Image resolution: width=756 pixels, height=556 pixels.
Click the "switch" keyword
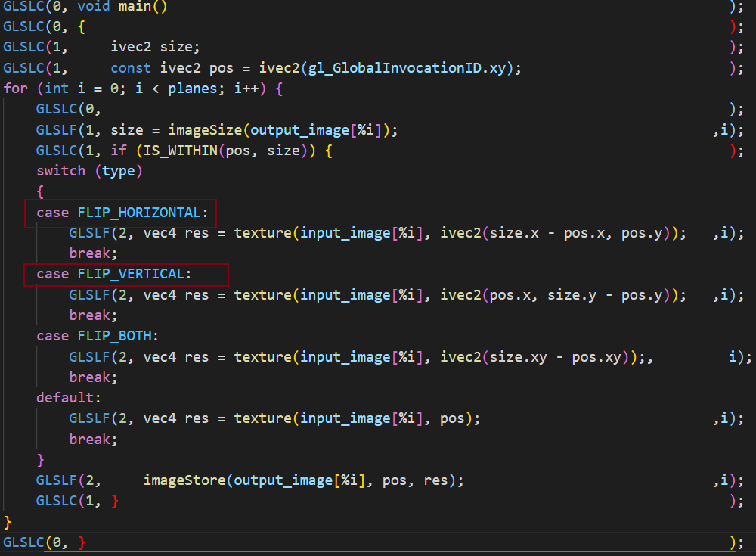(x=60, y=171)
